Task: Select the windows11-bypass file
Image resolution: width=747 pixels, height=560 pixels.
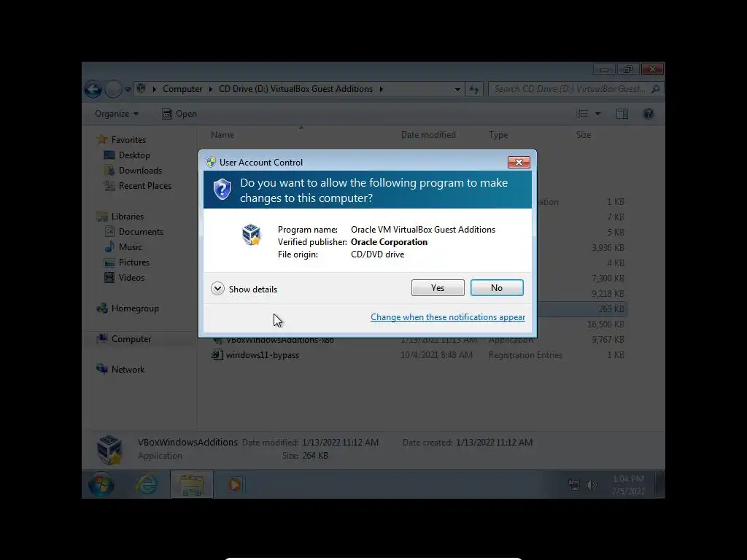Action: (x=263, y=355)
